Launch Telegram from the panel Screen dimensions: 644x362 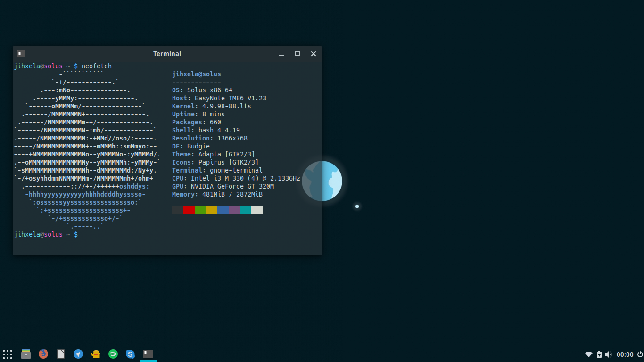click(x=78, y=354)
